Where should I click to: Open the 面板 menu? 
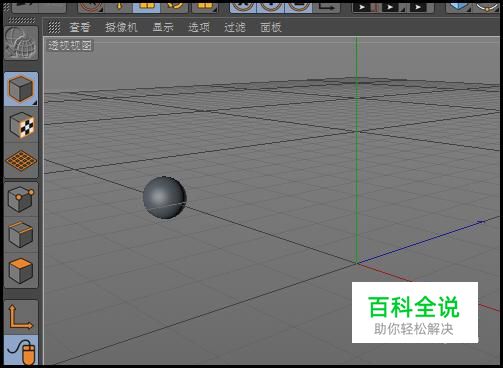271,27
